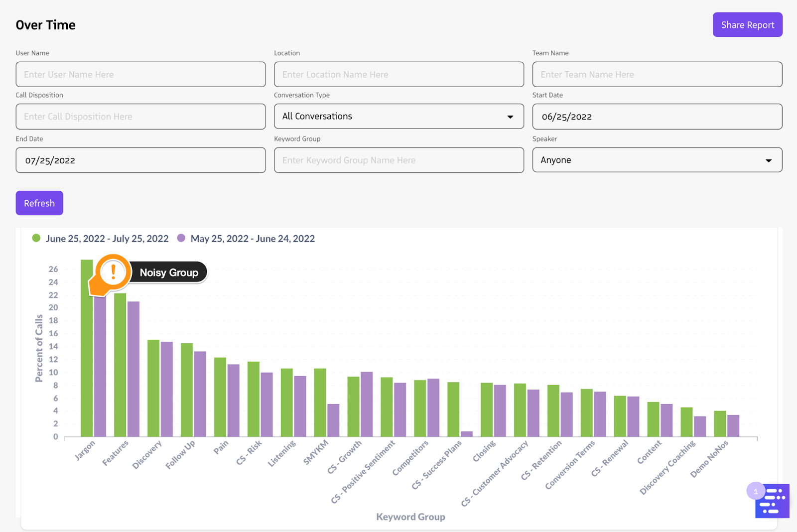797x532 pixels.
Task: Select the purple SMYKM bar
Action: [333, 420]
